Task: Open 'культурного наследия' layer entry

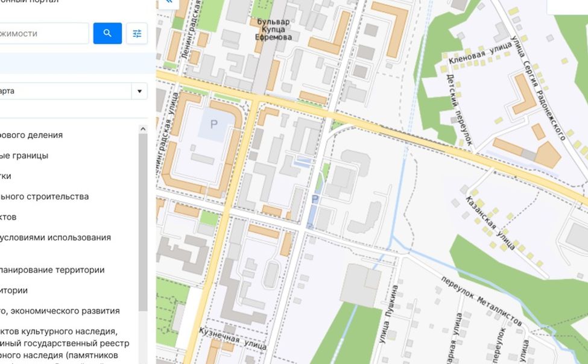Action: (x=59, y=331)
